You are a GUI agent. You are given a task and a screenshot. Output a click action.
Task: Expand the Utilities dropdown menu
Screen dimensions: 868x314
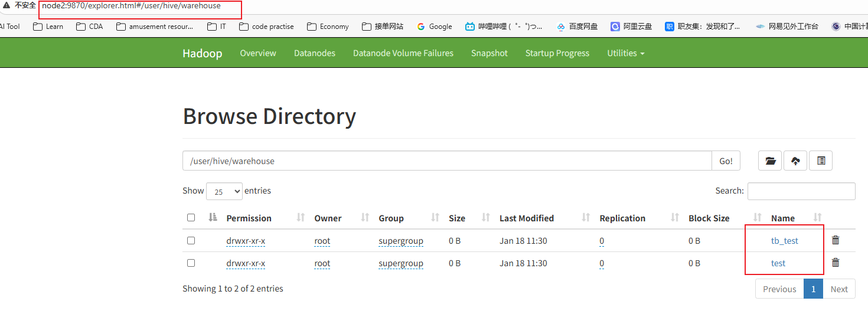[x=625, y=53]
